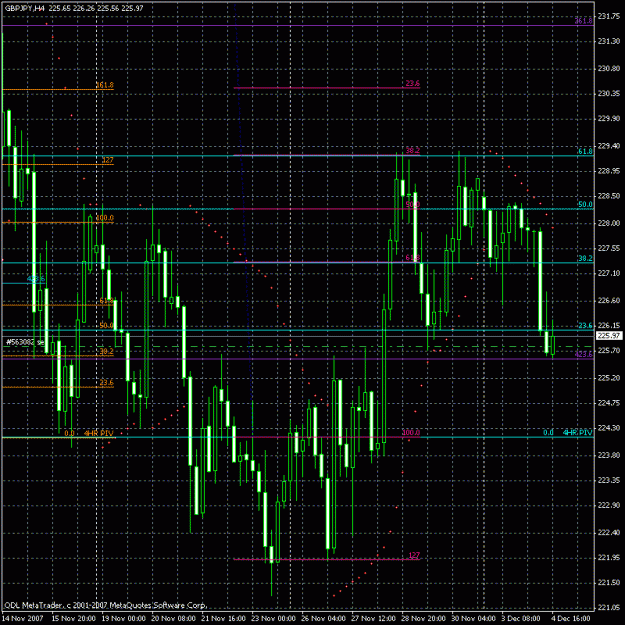
Task: Click the 3 Dec 08:00 time label
Action: 521,619
